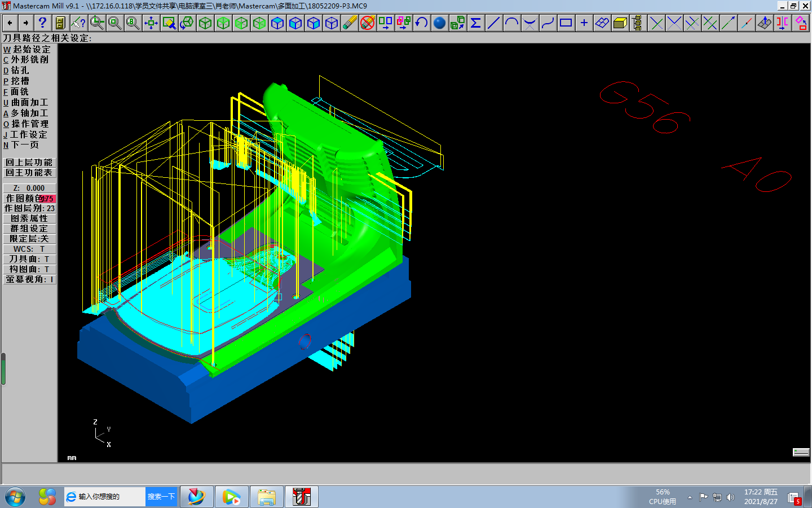Select P 挖槽 pocket toolpath
812x508 pixels.
tap(16, 81)
